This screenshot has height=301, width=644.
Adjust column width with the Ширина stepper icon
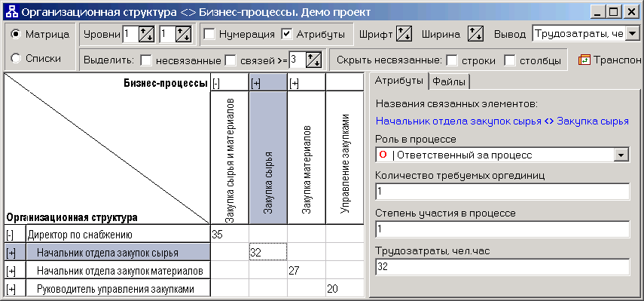(x=475, y=34)
